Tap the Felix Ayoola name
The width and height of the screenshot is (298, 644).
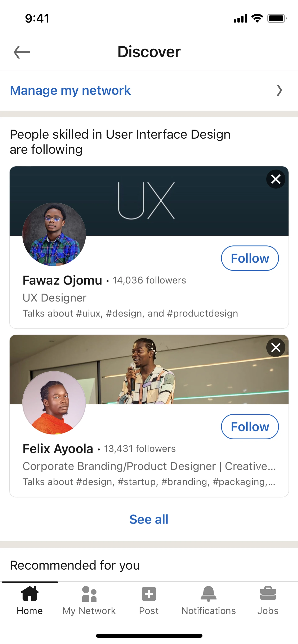pyautogui.click(x=58, y=448)
